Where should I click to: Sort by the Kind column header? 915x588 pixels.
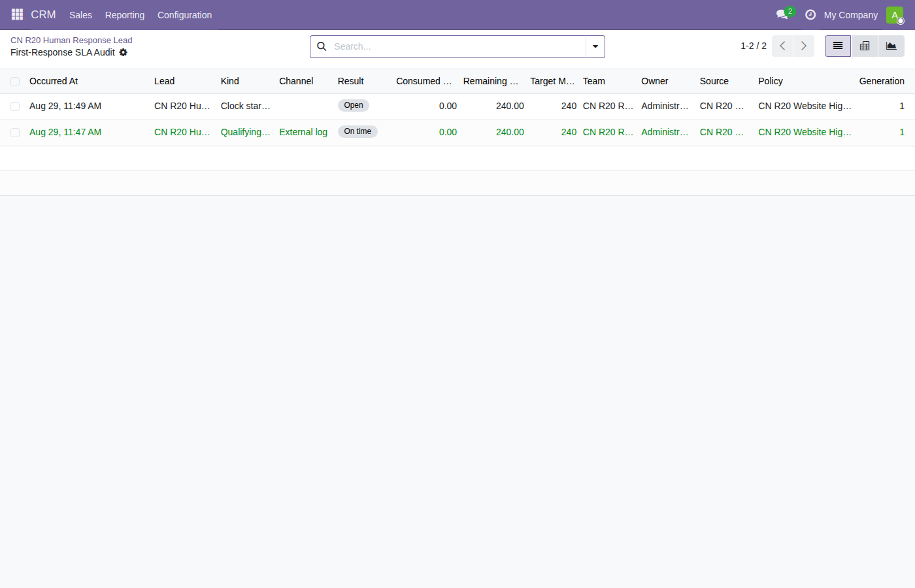[230, 81]
